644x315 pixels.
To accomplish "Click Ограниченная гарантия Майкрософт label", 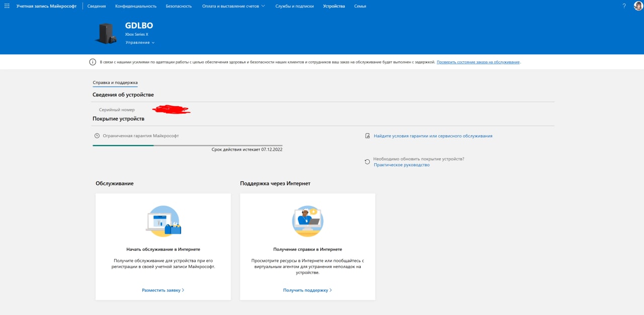I will (141, 136).
